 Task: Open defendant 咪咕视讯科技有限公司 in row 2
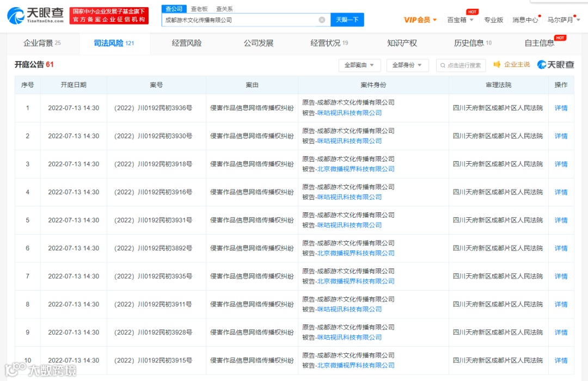[350, 141]
